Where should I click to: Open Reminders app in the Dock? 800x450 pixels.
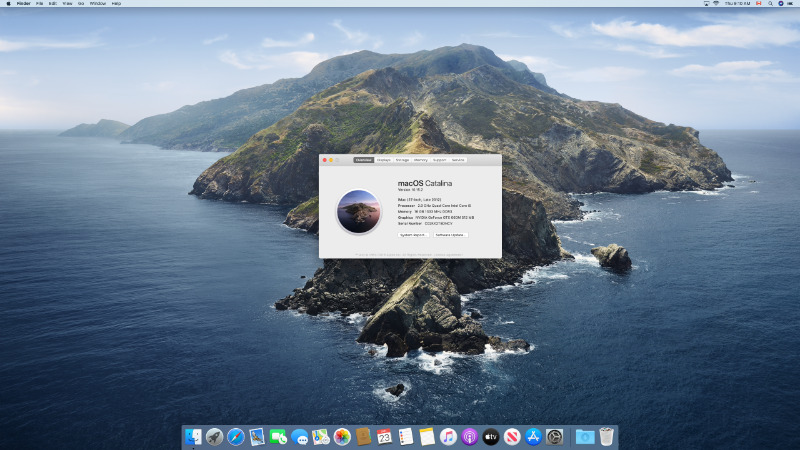coord(406,437)
